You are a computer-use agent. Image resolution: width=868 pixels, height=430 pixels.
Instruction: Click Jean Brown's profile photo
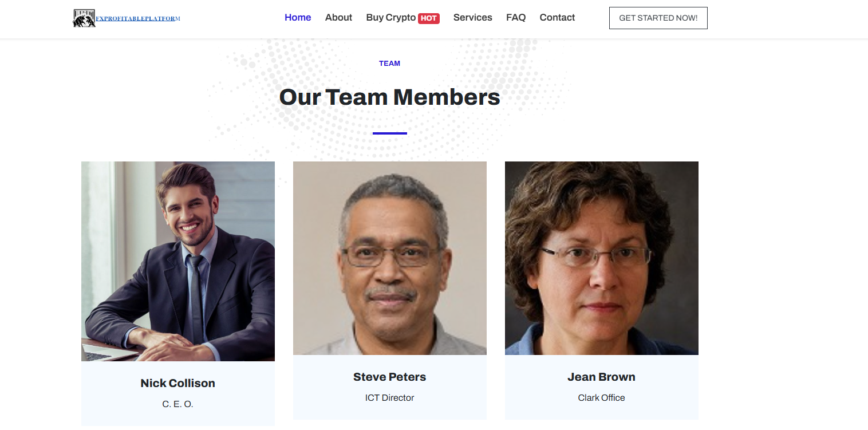(602, 258)
